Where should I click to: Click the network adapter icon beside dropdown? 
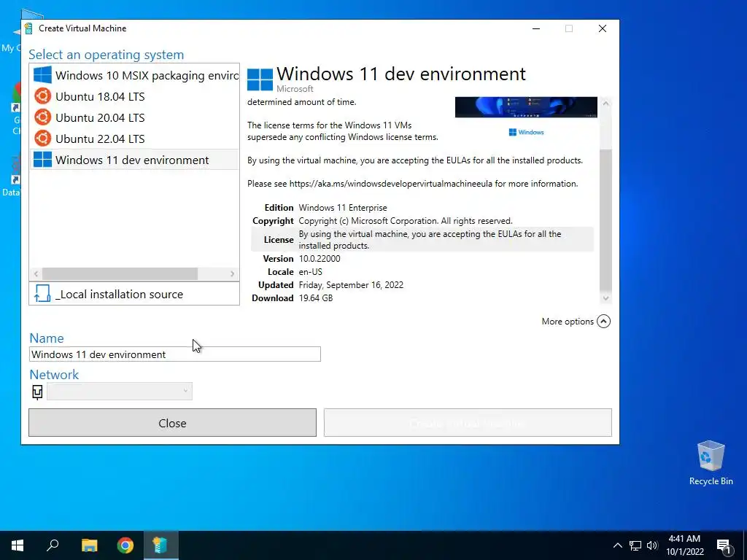(37, 392)
